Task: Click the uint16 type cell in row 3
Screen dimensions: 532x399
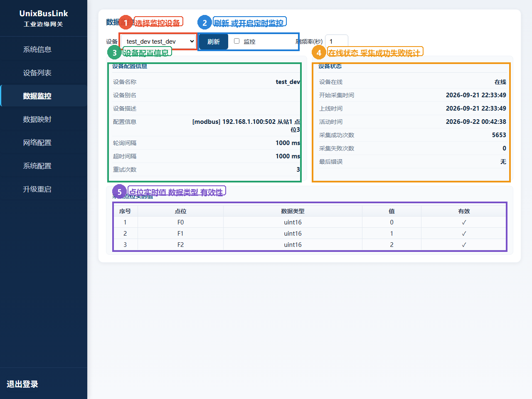Action: pyautogui.click(x=293, y=245)
